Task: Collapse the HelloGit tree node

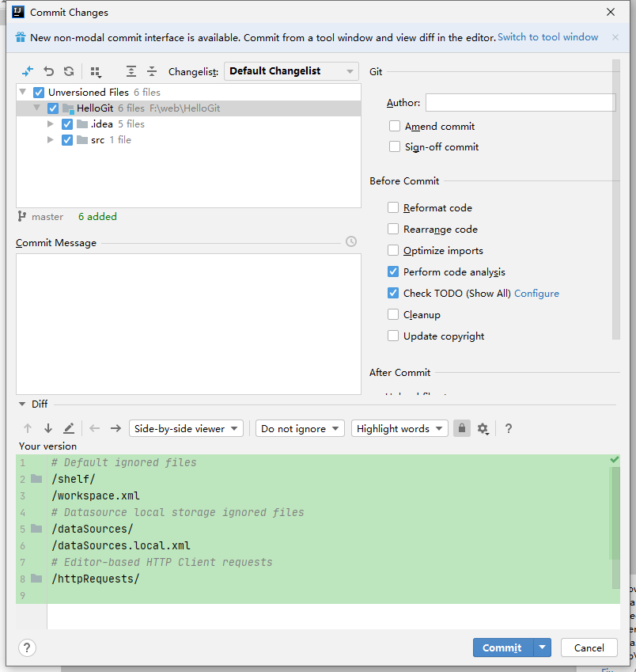Action: point(37,108)
